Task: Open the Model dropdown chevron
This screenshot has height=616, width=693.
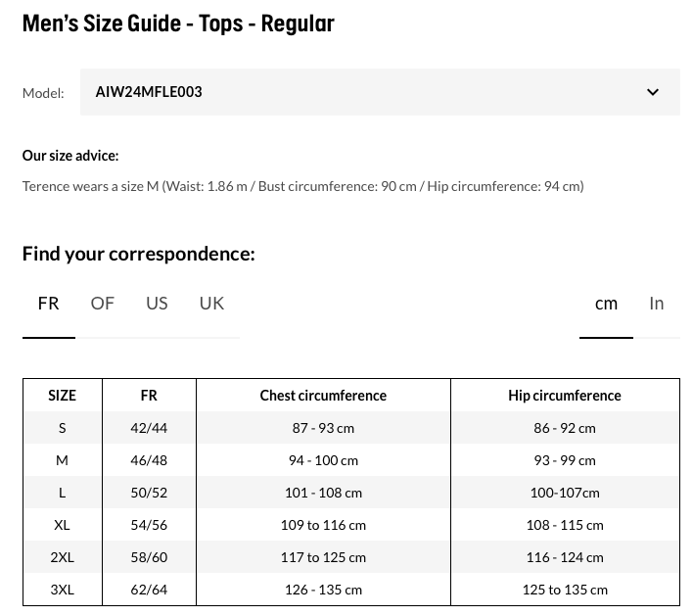Action: coord(652,92)
